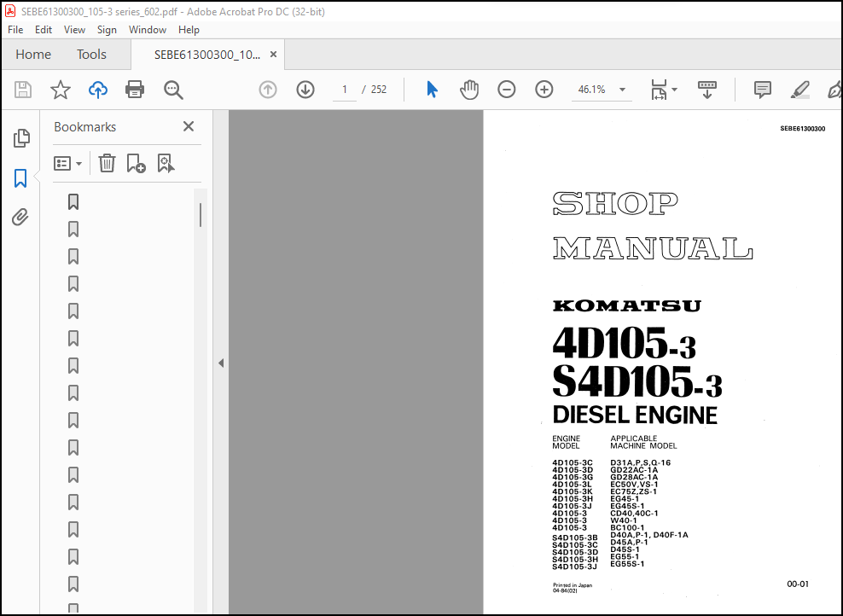Add a comment note

(x=762, y=90)
